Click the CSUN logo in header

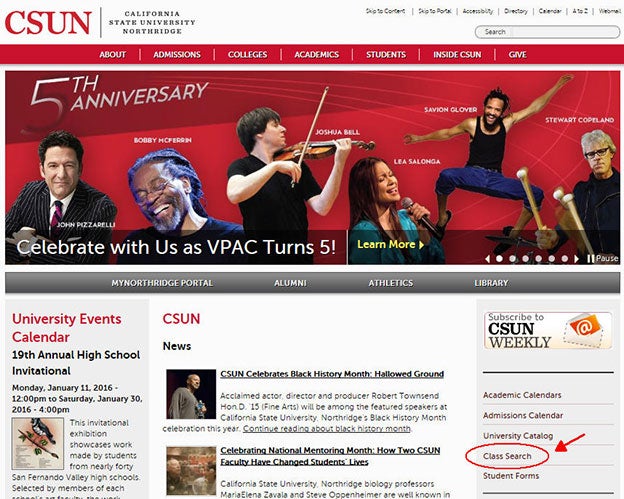[48, 23]
